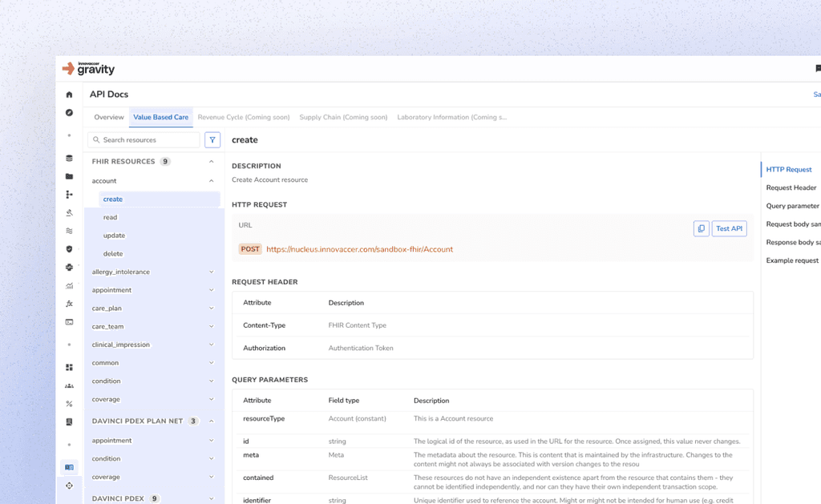Open the medical cross health icon
Viewport: 821px width, 504px height.
(x=69, y=267)
